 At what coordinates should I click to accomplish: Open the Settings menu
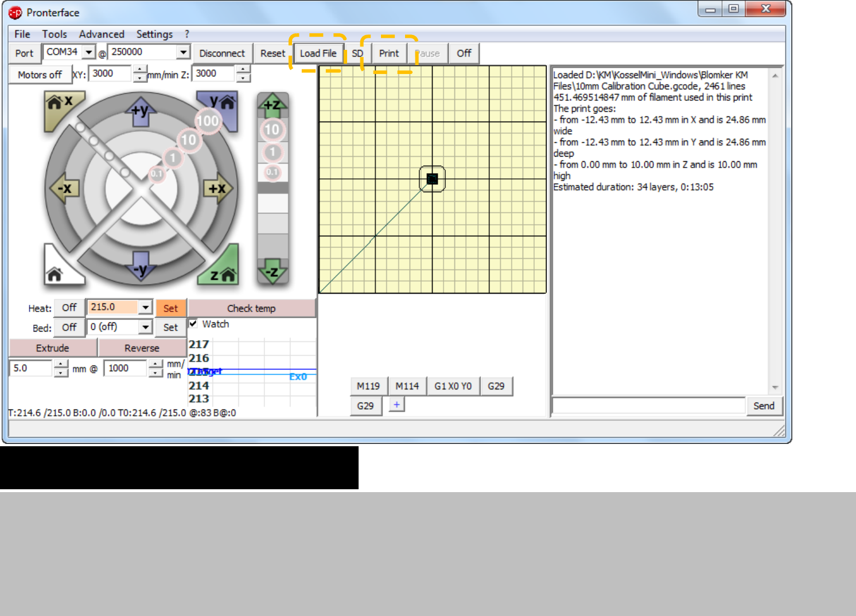click(x=154, y=34)
